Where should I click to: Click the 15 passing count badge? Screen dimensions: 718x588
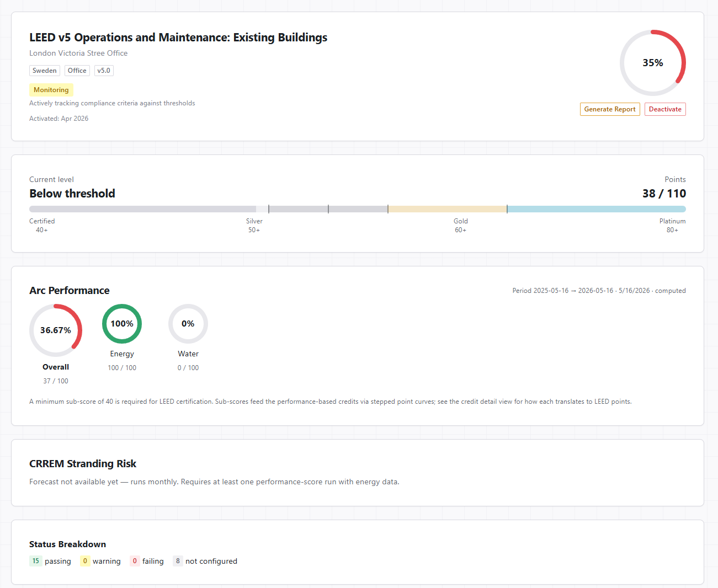click(x=36, y=561)
